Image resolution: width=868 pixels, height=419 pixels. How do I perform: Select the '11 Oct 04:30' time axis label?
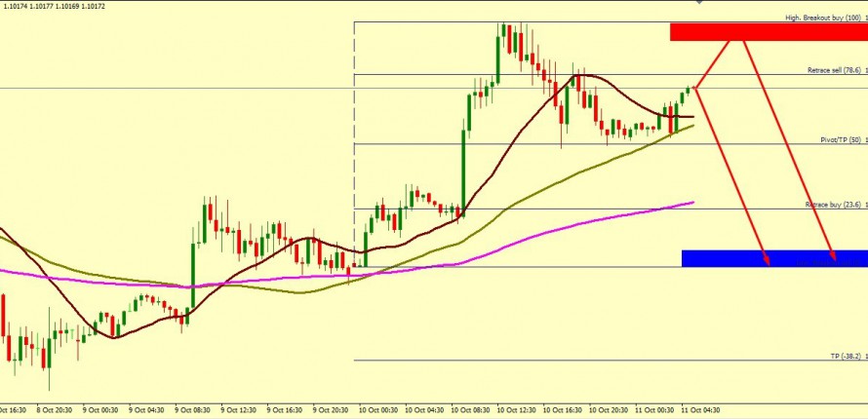tap(699, 410)
